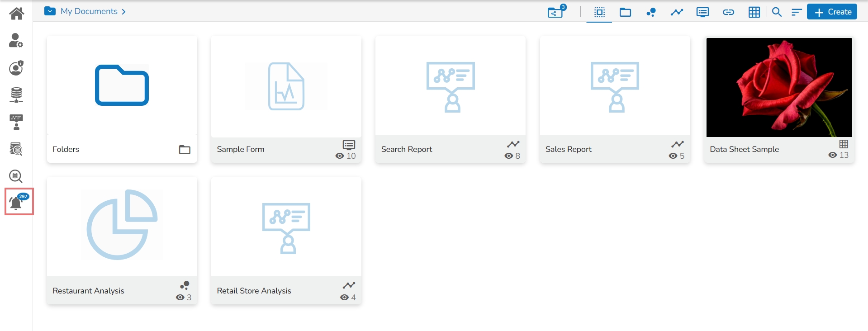Open the My Documents dropdown icon

50,11
